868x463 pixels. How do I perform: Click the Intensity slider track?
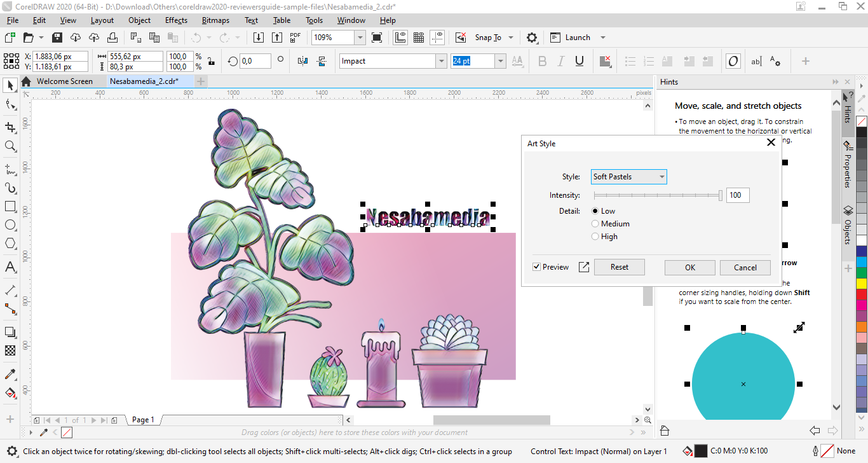click(654, 196)
